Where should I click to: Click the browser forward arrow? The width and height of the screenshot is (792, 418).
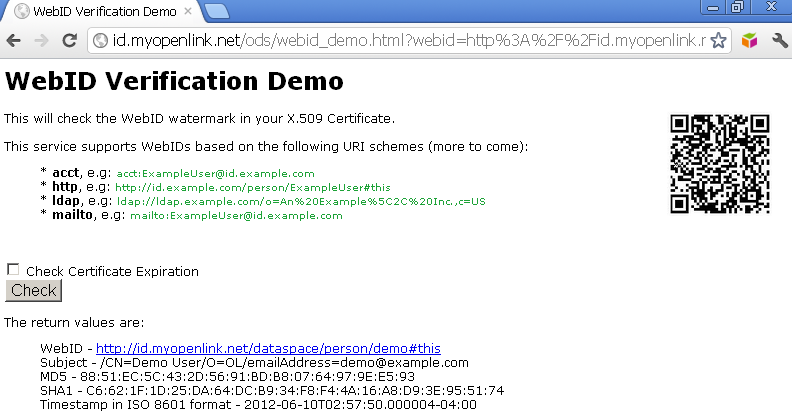point(42,41)
